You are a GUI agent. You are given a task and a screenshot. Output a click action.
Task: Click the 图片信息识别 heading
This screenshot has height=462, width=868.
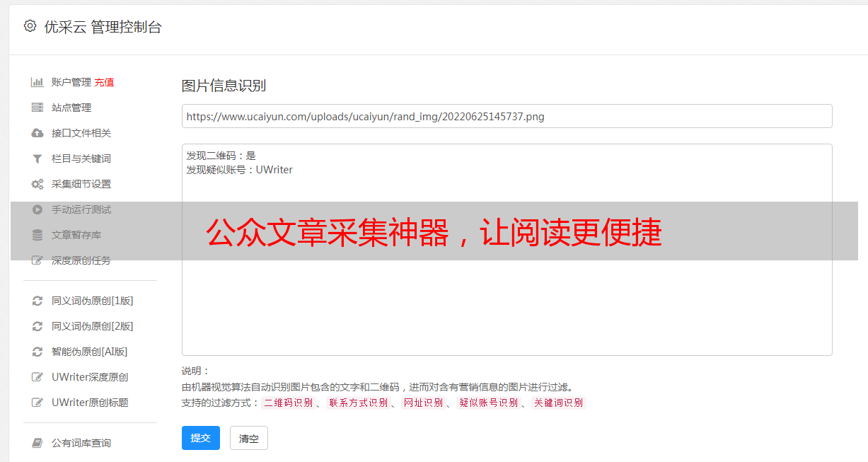tap(224, 86)
